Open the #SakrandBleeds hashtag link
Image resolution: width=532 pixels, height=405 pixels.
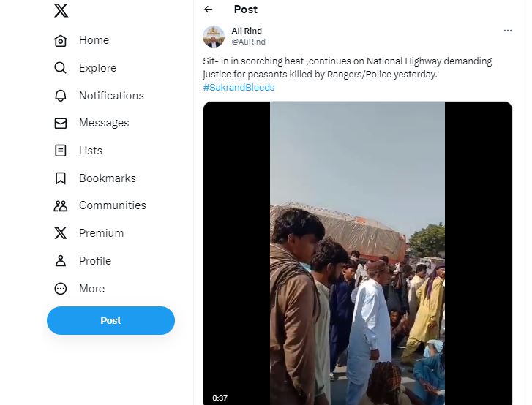pyautogui.click(x=239, y=88)
